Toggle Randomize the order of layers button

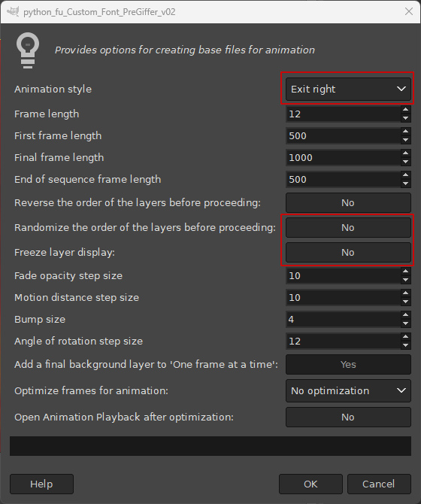click(x=348, y=228)
